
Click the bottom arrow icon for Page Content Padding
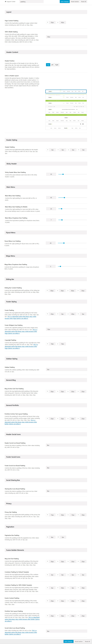click(58, 22)
